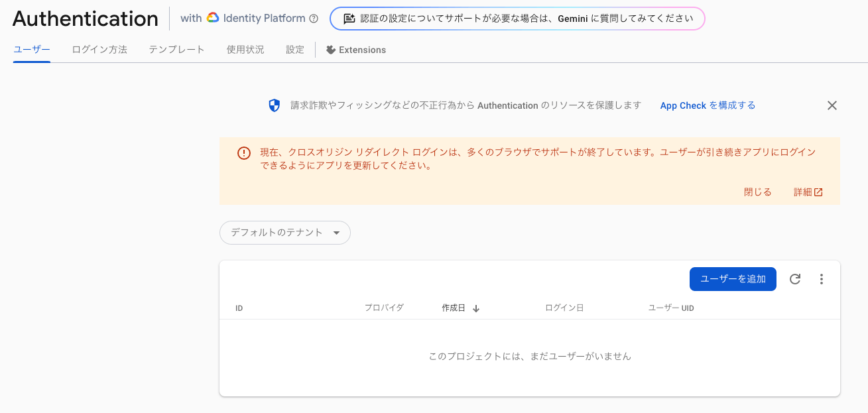The image size is (868, 413).
Task: Switch to the Extensions tab
Action: click(356, 50)
